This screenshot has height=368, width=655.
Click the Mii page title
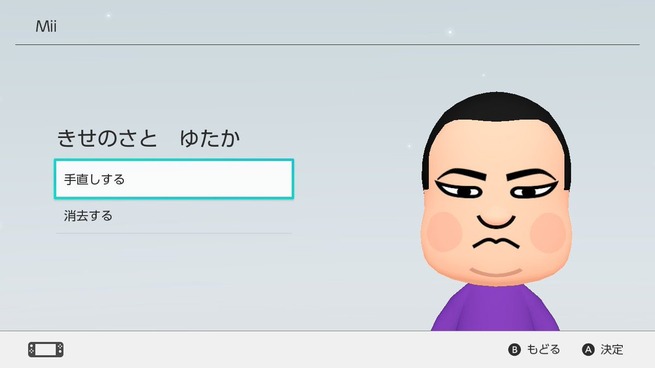[x=46, y=27]
